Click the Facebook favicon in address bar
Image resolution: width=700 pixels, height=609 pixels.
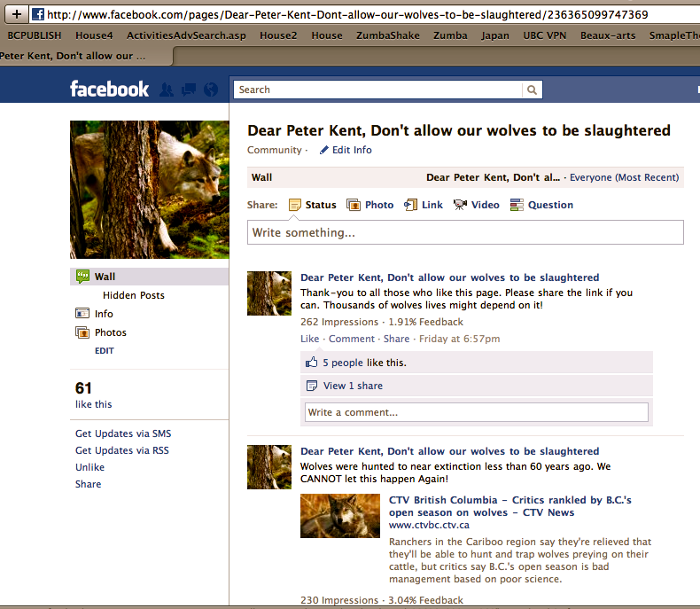(x=38, y=14)
